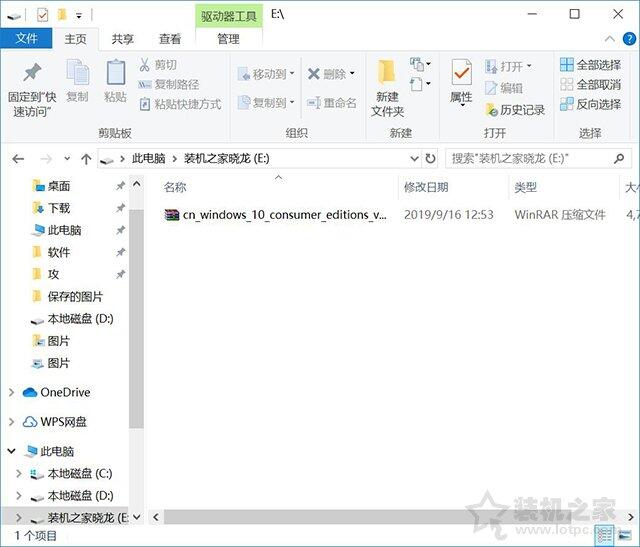Click 全部选择 to select all items
This screenshot has width=640, height=547.
pyautogui.click(x=591, y=64)
